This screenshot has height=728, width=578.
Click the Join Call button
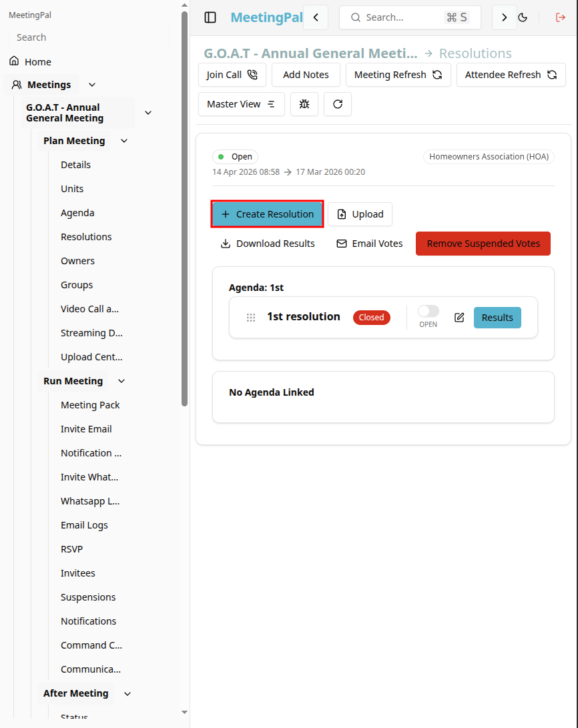(232, 75)
